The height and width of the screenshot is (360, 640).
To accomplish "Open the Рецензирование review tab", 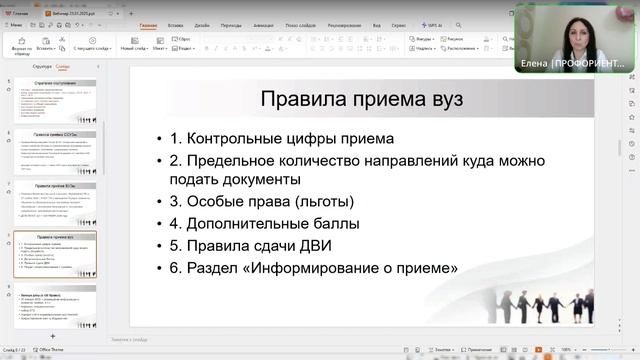I will (344, 25).
